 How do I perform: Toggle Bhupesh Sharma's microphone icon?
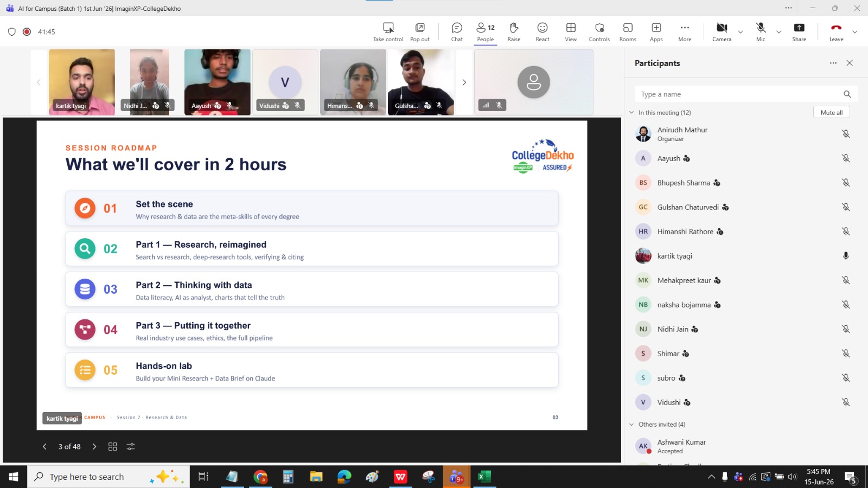tap(845, 183)
